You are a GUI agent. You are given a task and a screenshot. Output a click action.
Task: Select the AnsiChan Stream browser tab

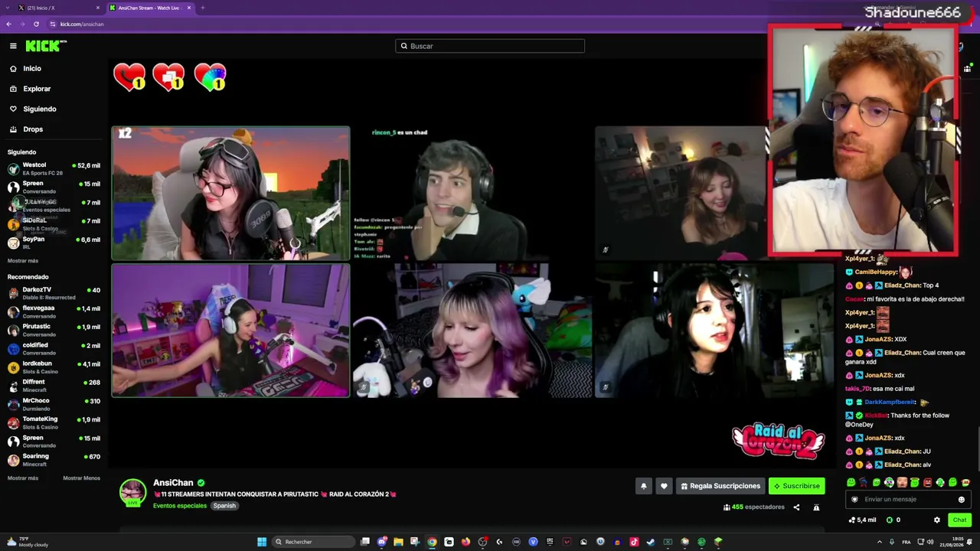pos(150,8)
